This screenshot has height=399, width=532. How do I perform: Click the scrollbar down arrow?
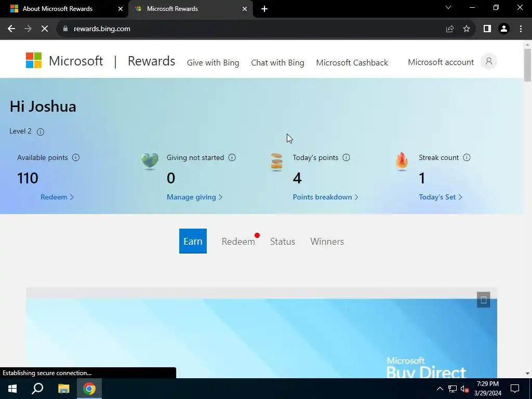527,374
